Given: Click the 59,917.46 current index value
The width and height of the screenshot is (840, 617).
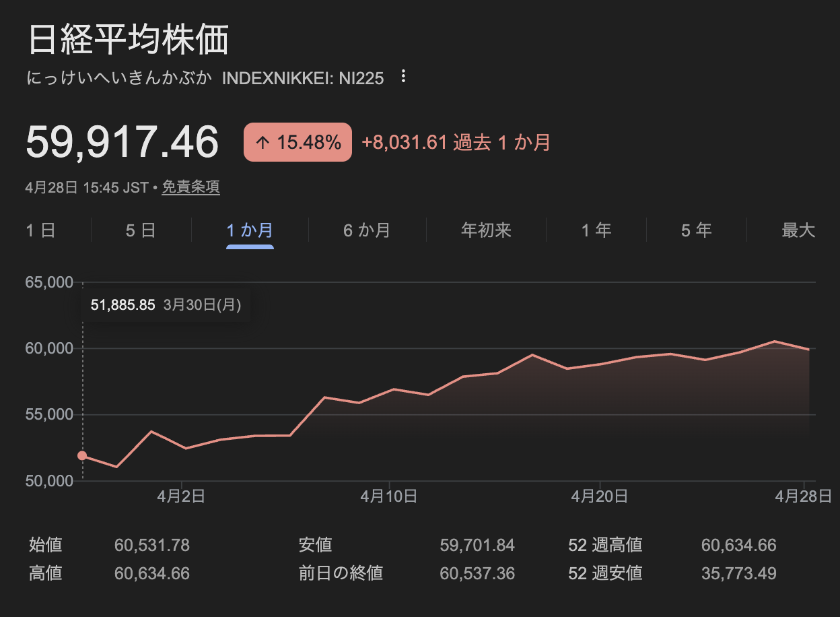Looking at the screenshot, I should (123, 142).
